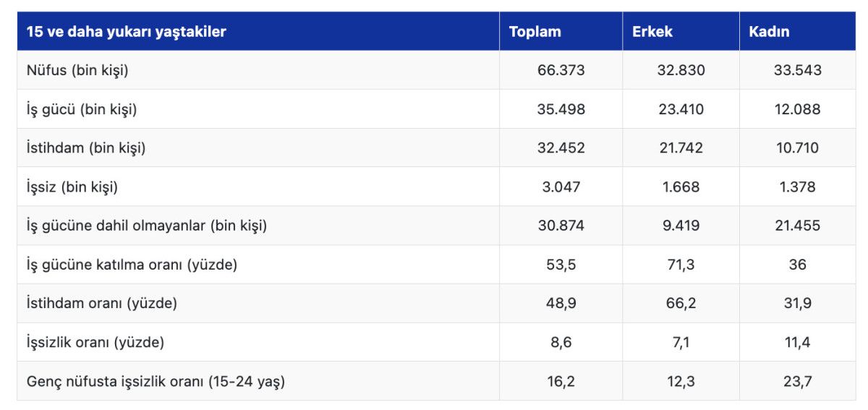The image size is (868, 410).
Task: Click the male labor force value 23.410
Action: pos(679,110)
